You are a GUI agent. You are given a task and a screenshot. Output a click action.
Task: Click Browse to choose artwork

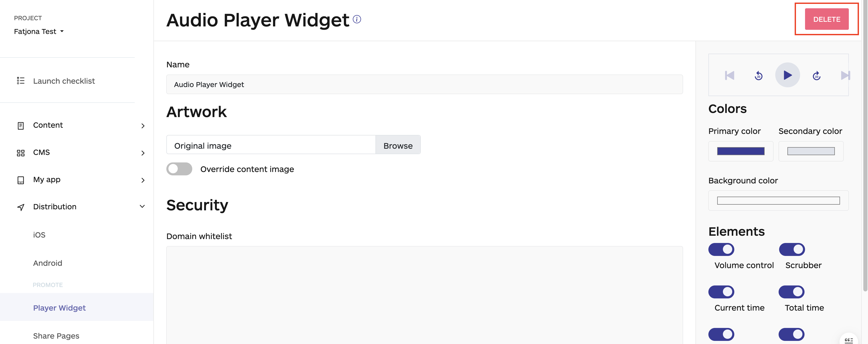[x=398, y=145]
